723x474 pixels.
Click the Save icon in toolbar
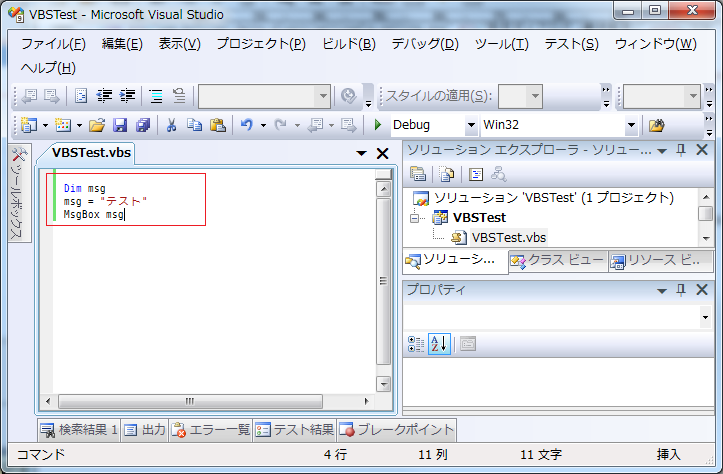(x=120, y=124)
